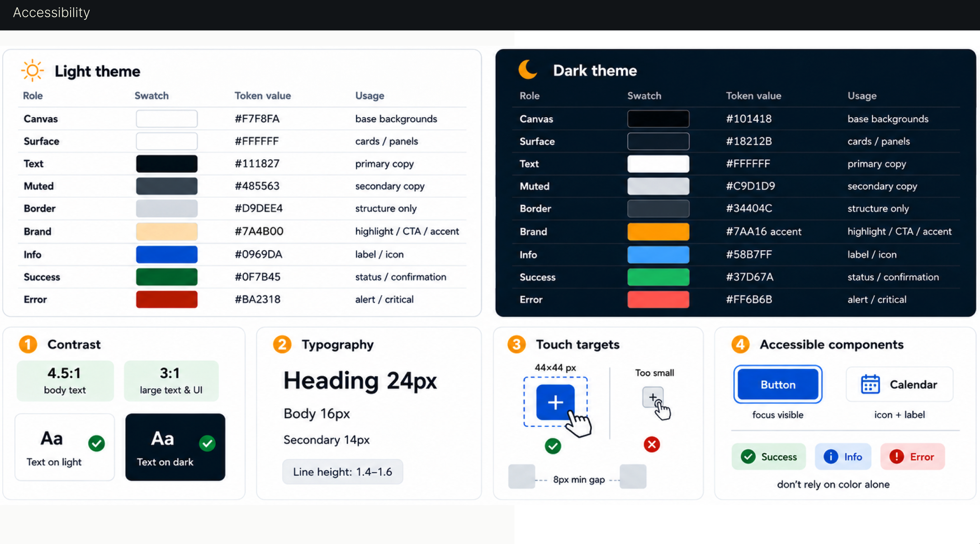Click the green check in Text on dark card
The width and height of the screenshot is (980, 544).
(207, 443)
